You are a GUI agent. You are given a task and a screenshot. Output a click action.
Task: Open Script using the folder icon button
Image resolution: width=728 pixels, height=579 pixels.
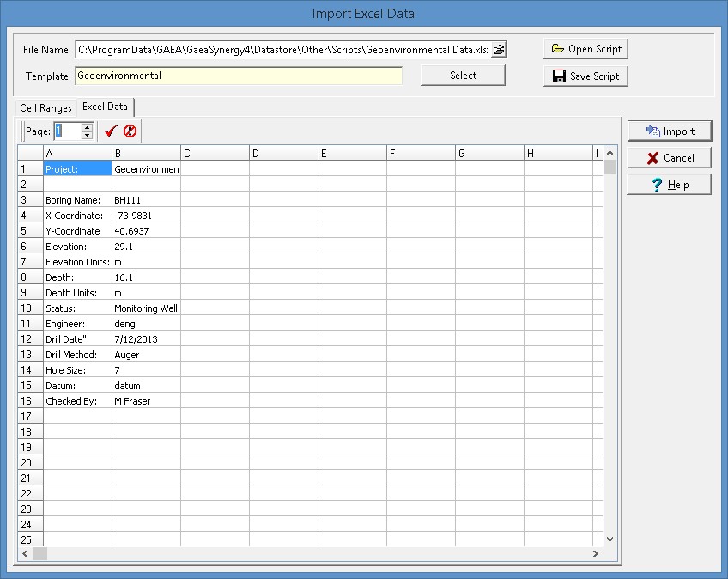click(x=586, y=49)
